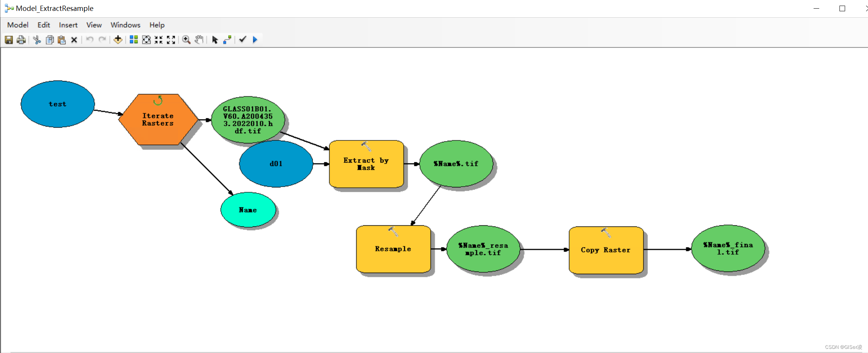Delete selected elements with the X icon
Screen dimensions: 868x353
[x=74, y=40]
